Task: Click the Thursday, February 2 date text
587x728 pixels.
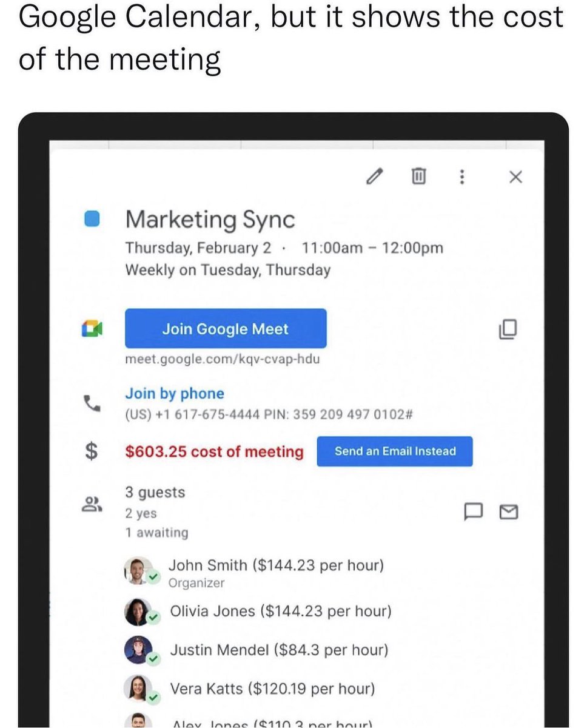Action: click(x=198, y=248)
